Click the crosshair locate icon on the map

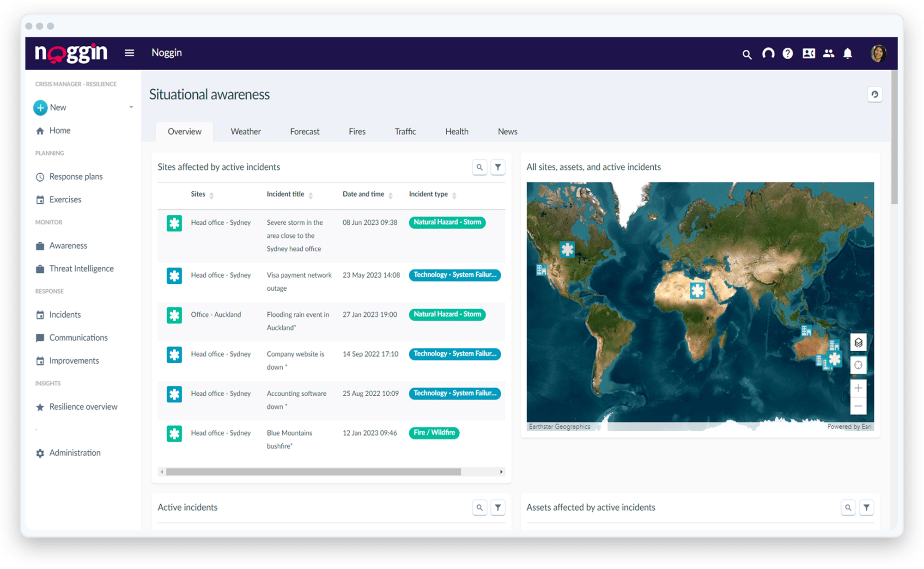[x=858, y=365]
